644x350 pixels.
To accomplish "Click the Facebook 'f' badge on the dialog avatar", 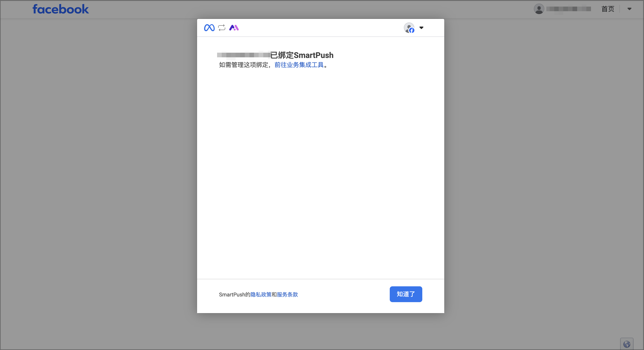I will pos(412,31).
